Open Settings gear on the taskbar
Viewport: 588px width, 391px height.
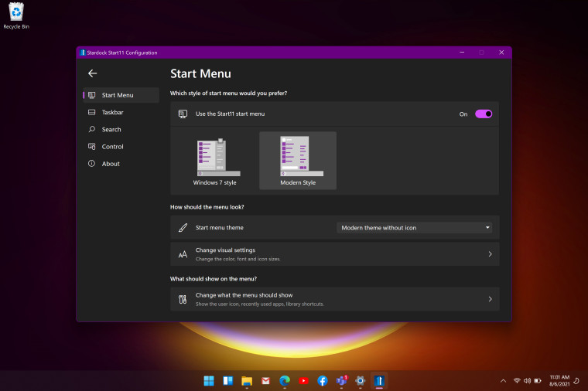[361, 381]
